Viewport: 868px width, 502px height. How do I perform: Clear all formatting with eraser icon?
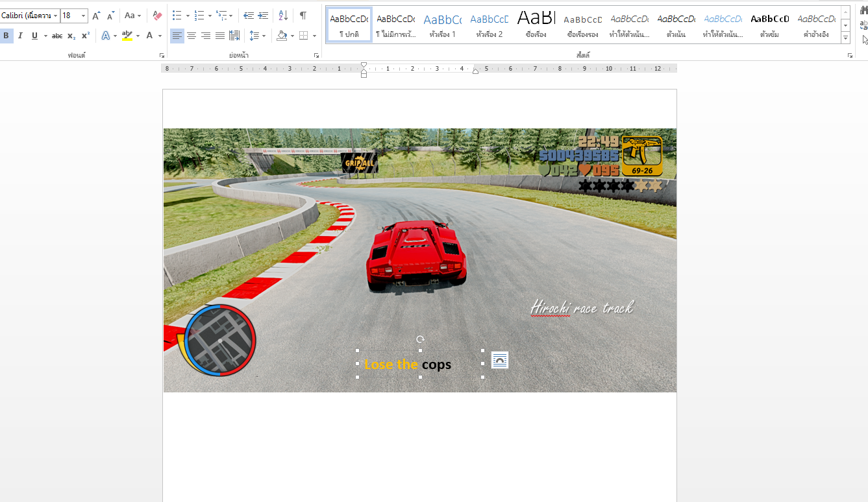click(x=157, y=16)
